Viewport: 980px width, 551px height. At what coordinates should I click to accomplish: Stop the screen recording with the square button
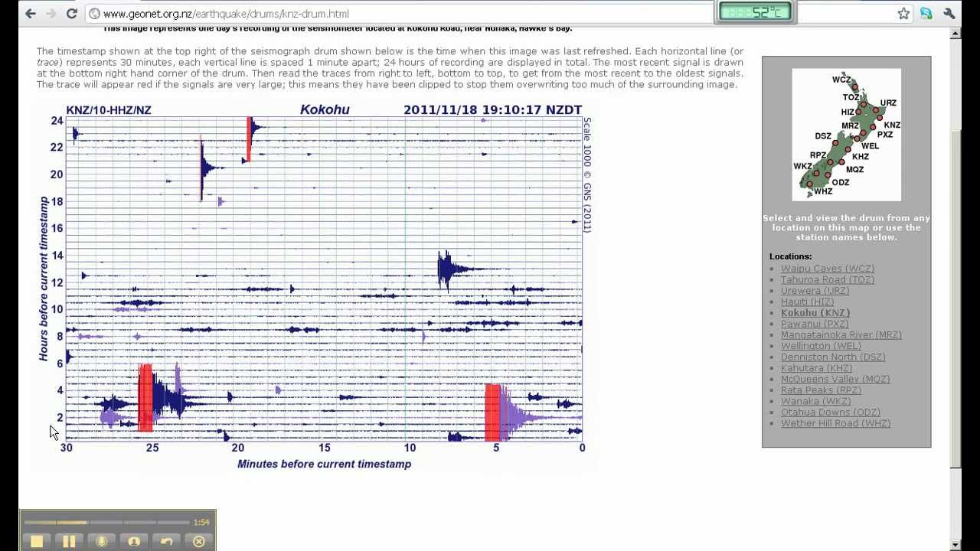(36, 541)
